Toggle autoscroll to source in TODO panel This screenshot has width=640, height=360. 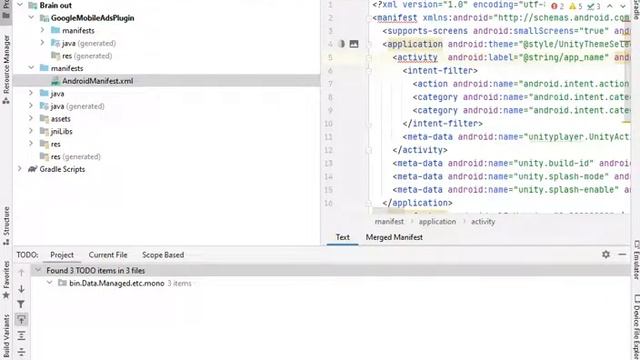point(21,320)
